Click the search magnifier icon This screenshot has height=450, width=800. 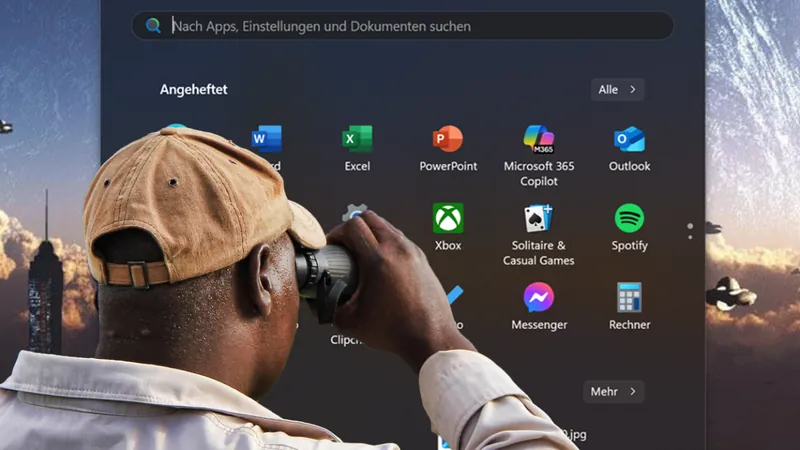(153, 26)
